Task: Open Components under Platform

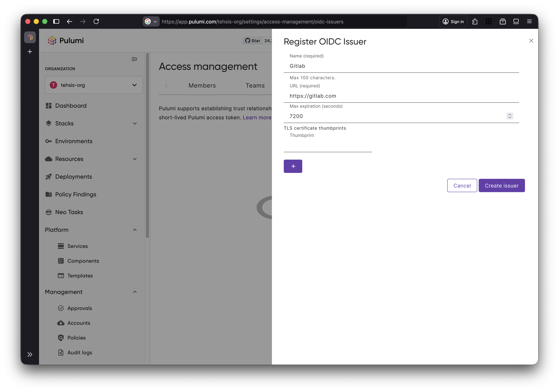Action: [x=83, y=261]
